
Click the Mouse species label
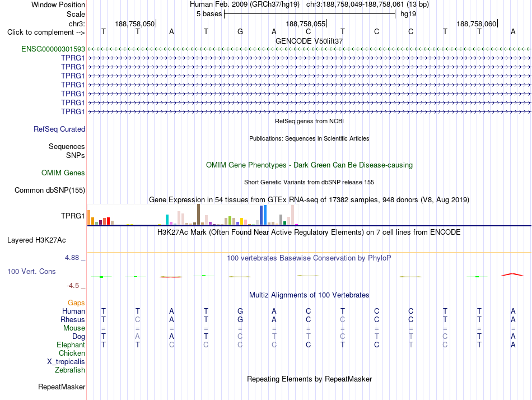(x=74, y=328)
